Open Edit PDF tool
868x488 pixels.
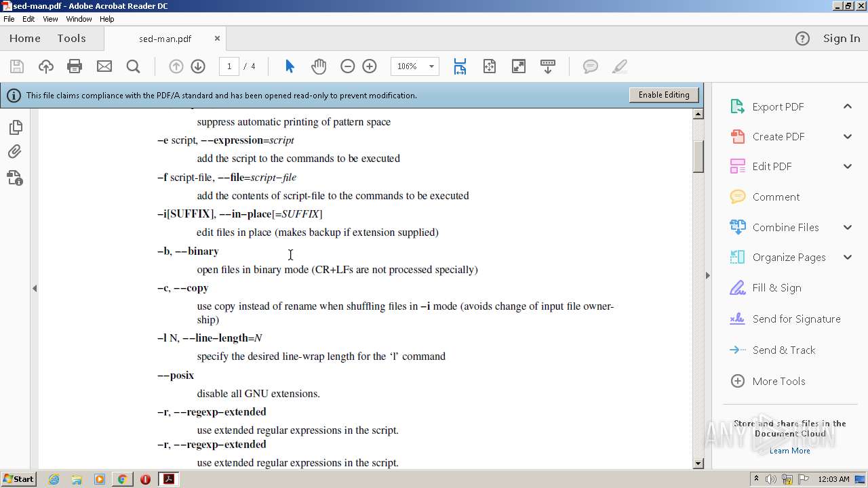772,166
